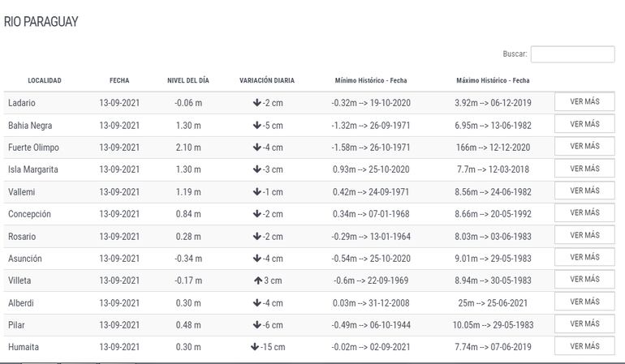
Task: Open VER MÁS for Isla Margarita
Action: pyautogui.click(x=584, y=169)
